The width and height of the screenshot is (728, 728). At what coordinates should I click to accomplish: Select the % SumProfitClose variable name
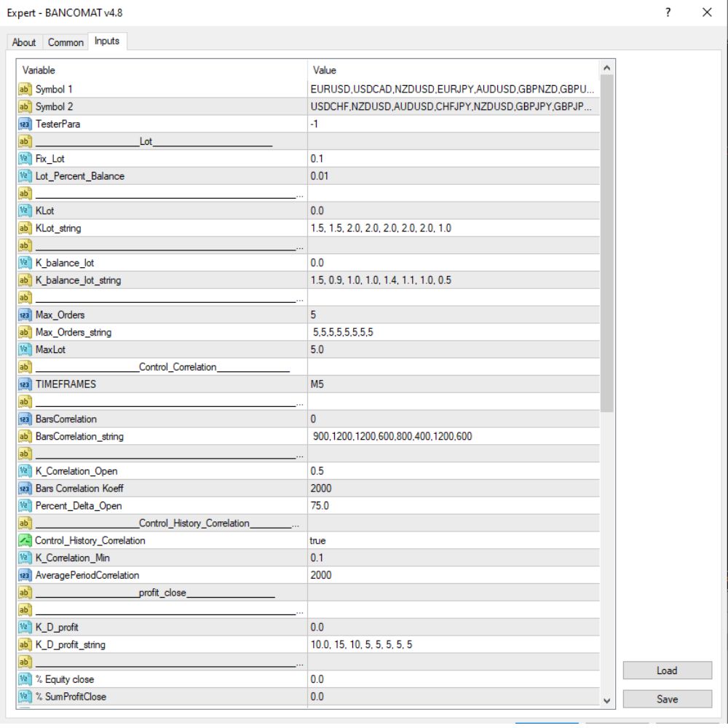pyautogui.click(x=71, y=697)
